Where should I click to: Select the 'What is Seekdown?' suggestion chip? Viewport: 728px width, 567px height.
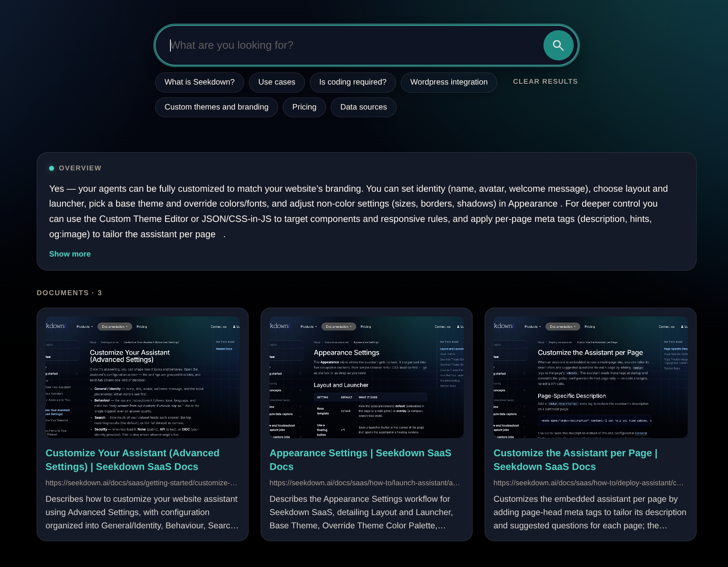click(199, 82)
